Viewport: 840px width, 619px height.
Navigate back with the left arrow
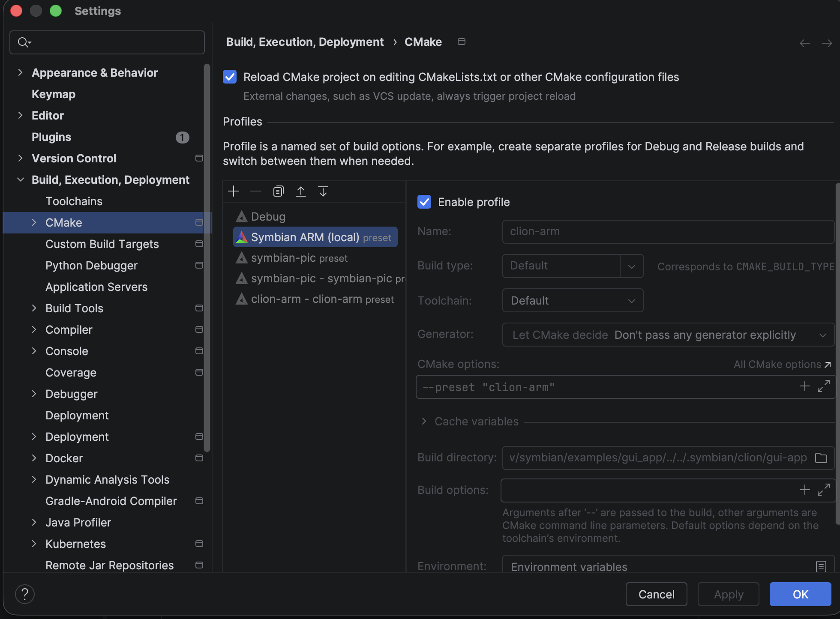point(804,43)
